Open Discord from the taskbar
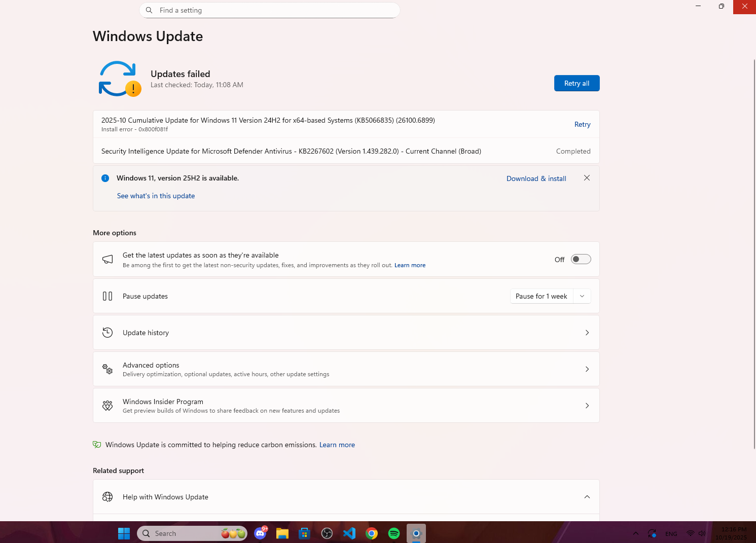The image size is (756, 543). click(260, 533)
